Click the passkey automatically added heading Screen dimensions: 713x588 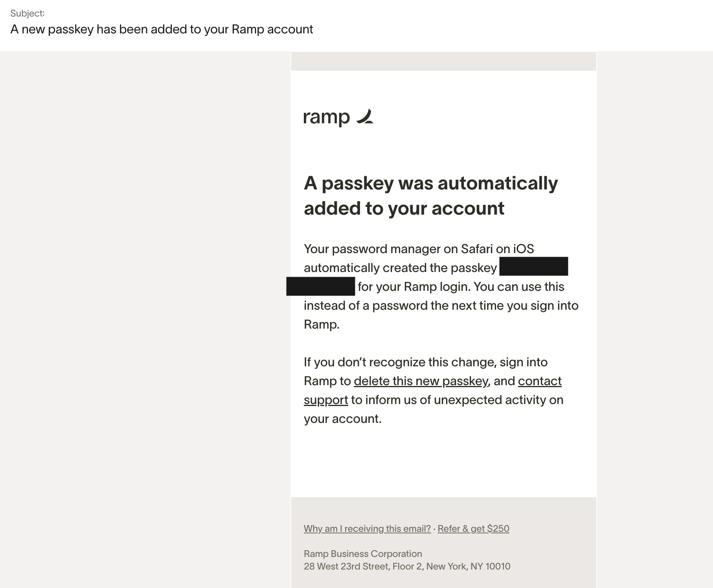tap(431, 195)
